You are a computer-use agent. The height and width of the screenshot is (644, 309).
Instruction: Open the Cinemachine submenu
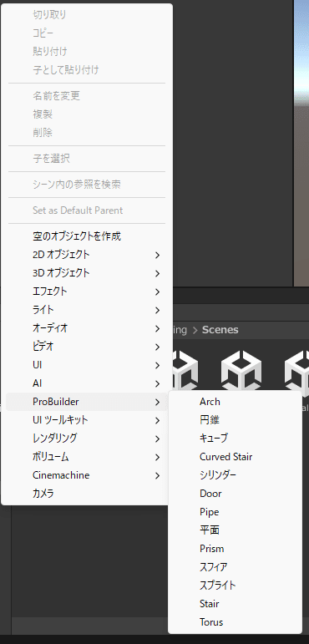[x=86, y=475]
